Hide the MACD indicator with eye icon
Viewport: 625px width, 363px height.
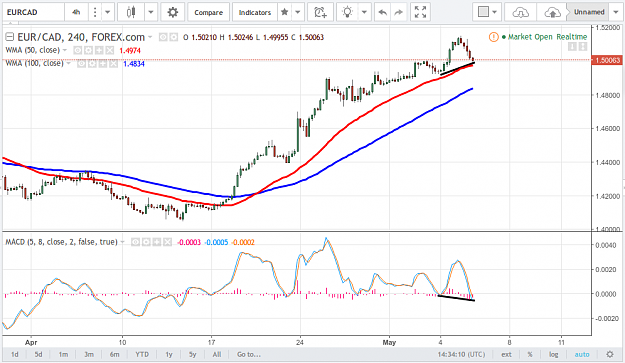136,242
